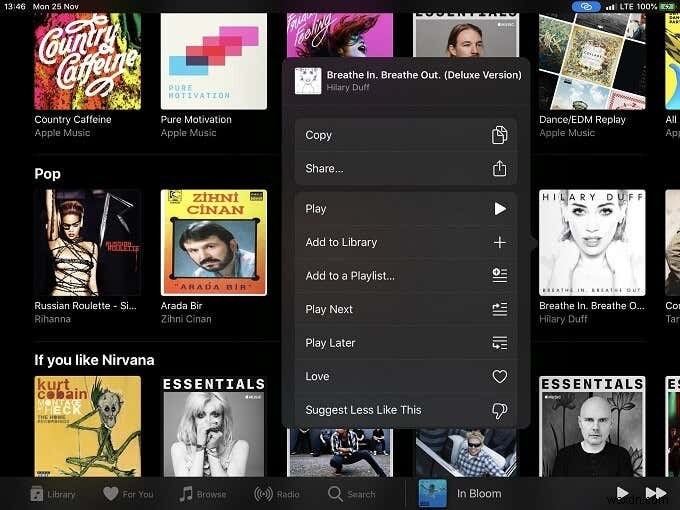This screenshot has height=510, width=680.
Task: Select Copy from the context menu
Action: click(406, 135)
